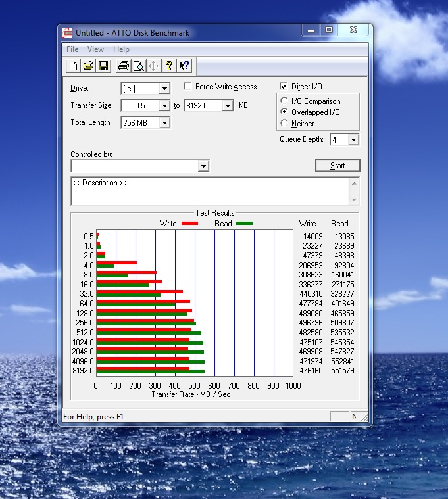Save results with the floppy disk icon

pyautogui.click(x=103, y=66)
